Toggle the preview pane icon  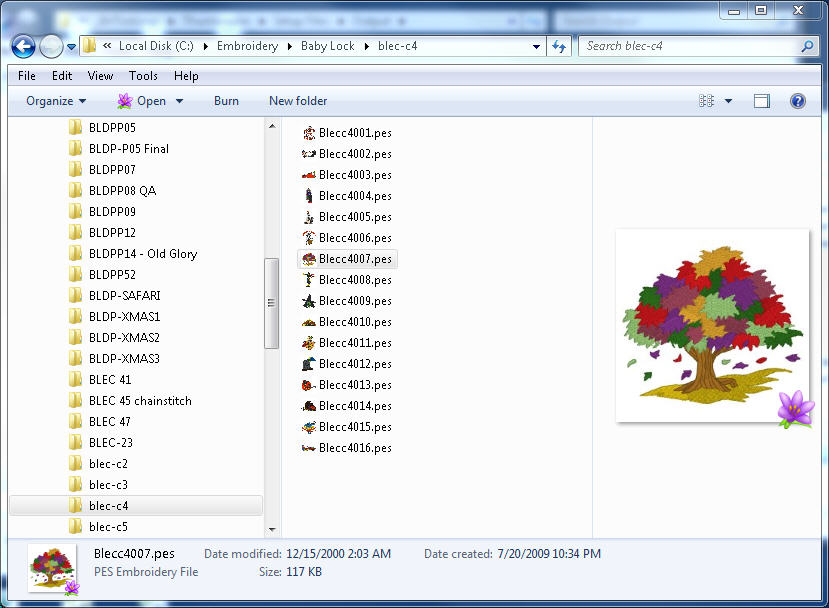tap(762, 101)
